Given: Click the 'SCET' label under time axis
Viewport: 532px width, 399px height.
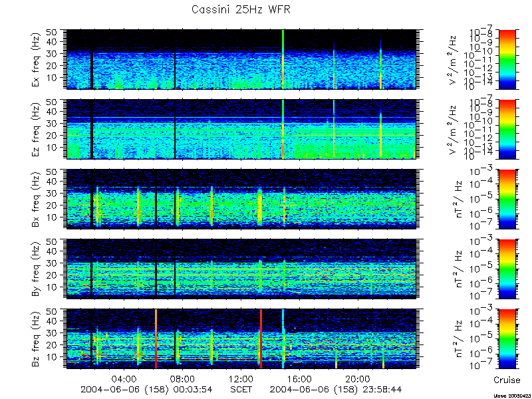Looking at the screenshot, I should click(241, 389).
